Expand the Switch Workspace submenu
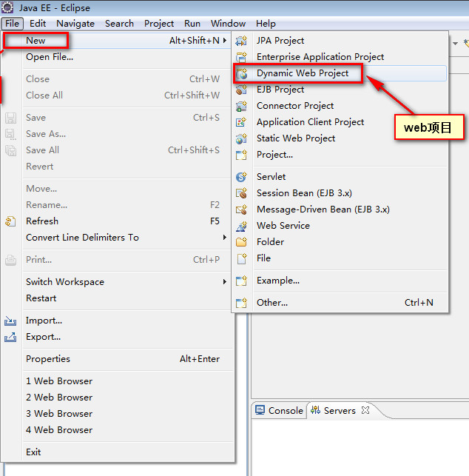This screenshot has height=476, width=469. pos(225,282)
